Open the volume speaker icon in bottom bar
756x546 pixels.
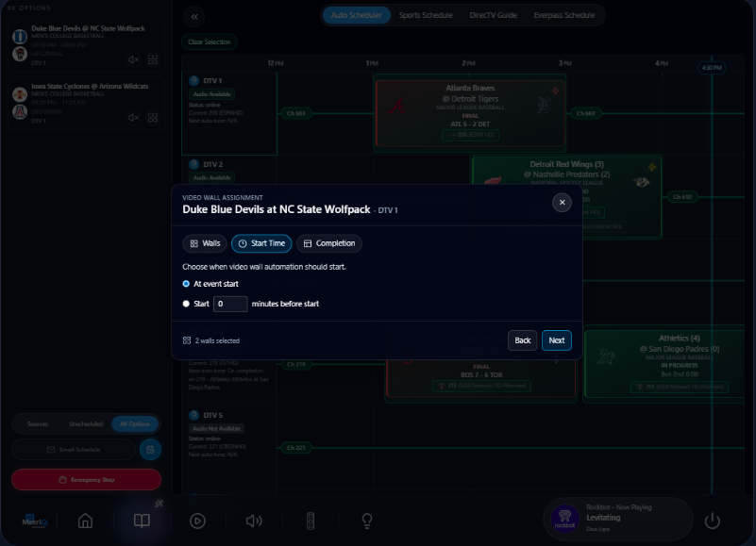pos(254,521)
